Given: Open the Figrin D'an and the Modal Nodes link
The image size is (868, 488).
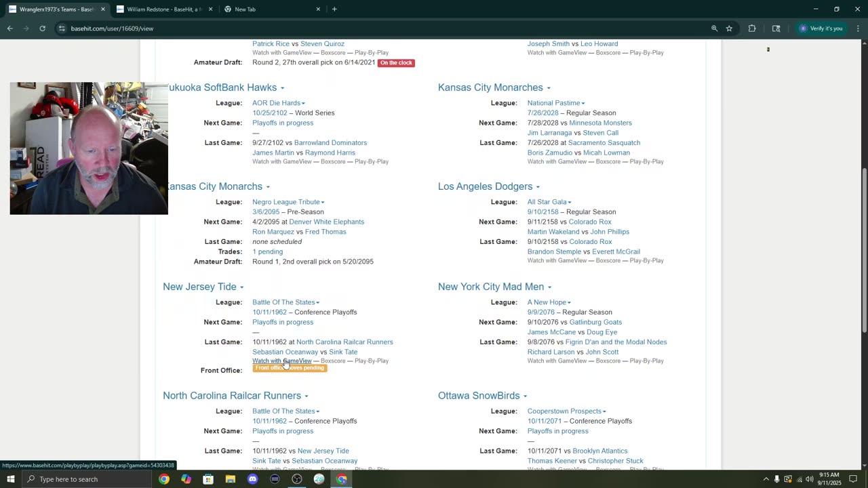Looking at the screenshot, I should [x=616, y=342].
